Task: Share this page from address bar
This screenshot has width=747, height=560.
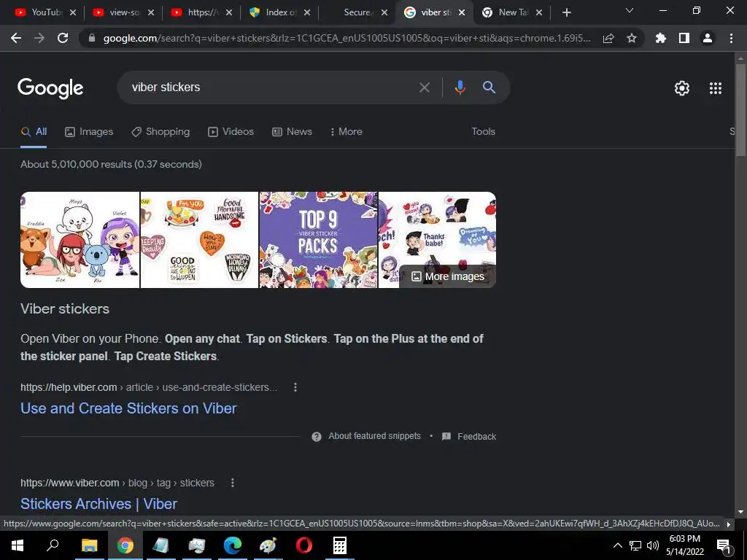Action: point(608,39)
